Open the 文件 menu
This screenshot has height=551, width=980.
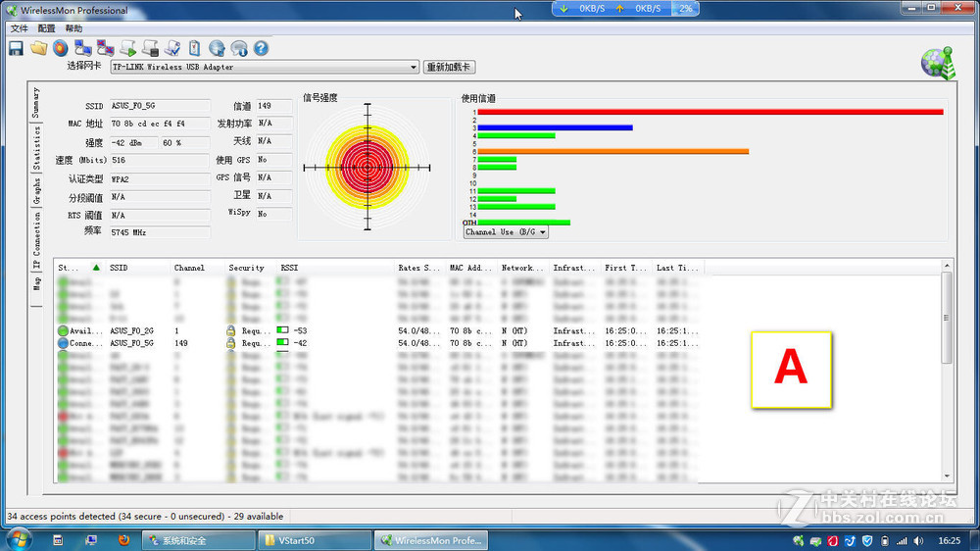click(x=20, y=28)
